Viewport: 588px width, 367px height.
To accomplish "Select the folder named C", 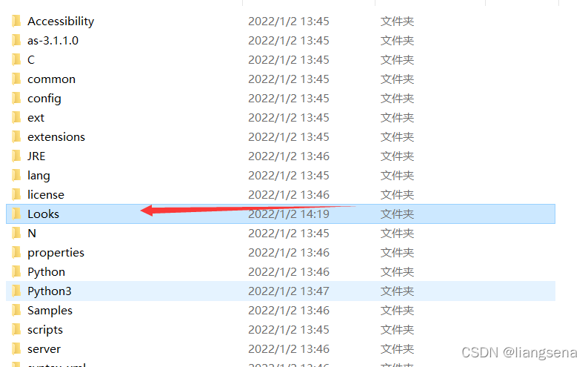I will coord(281,59).
